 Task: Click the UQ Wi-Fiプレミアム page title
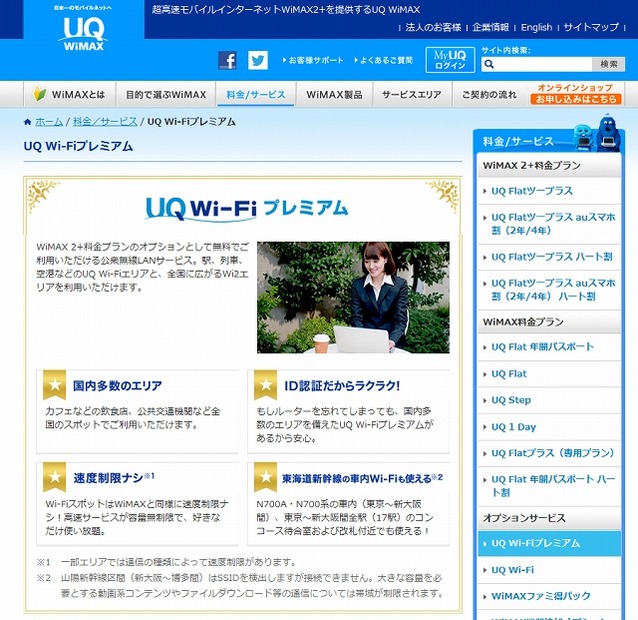(78, 146)
